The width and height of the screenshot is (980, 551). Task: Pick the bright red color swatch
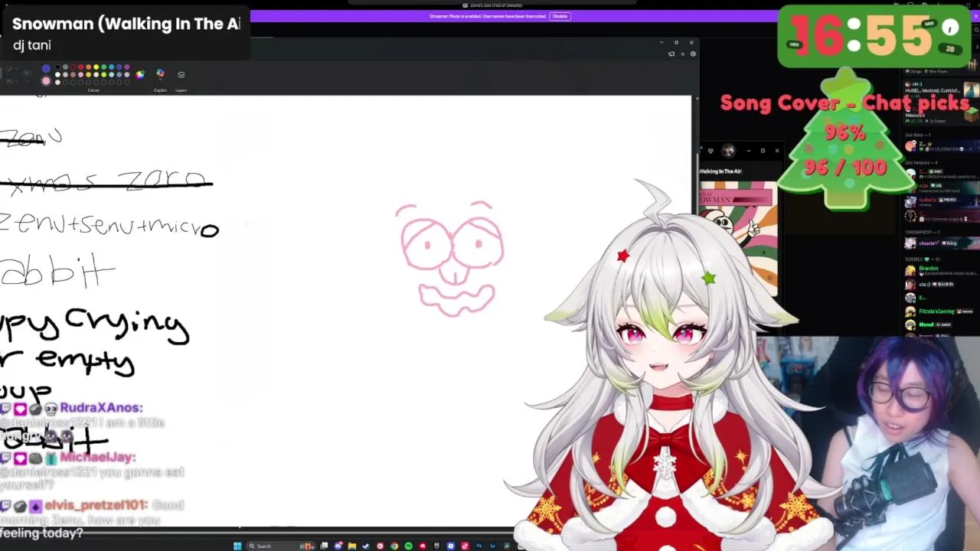(81, 67)
